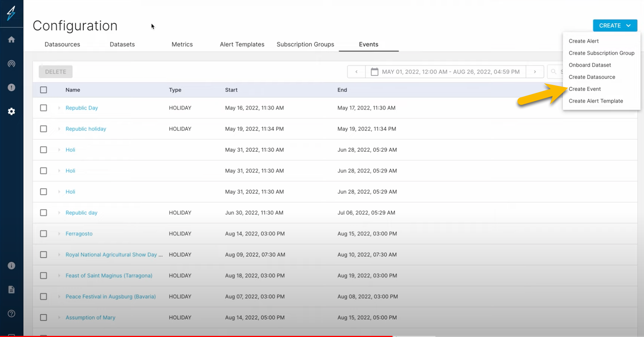The height and width of the screenshot is (337, 644).
Task: Go to next date range arrow
Action: coord(535,72)
